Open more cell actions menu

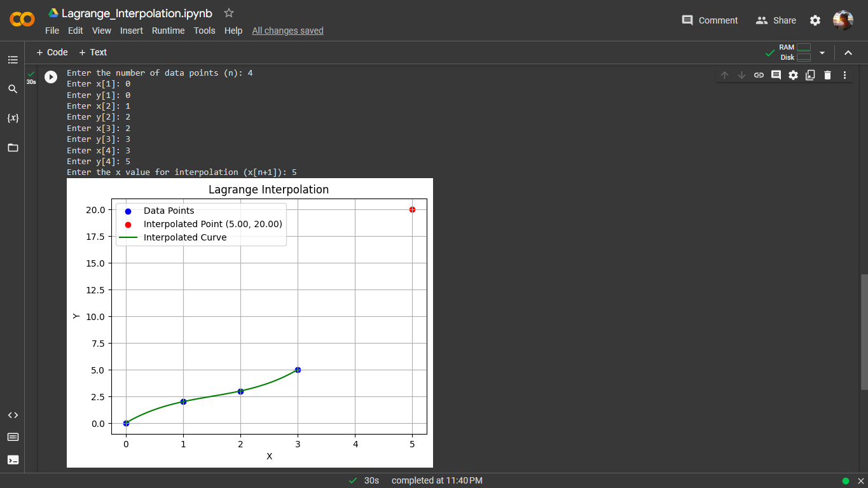coord(844,75)
